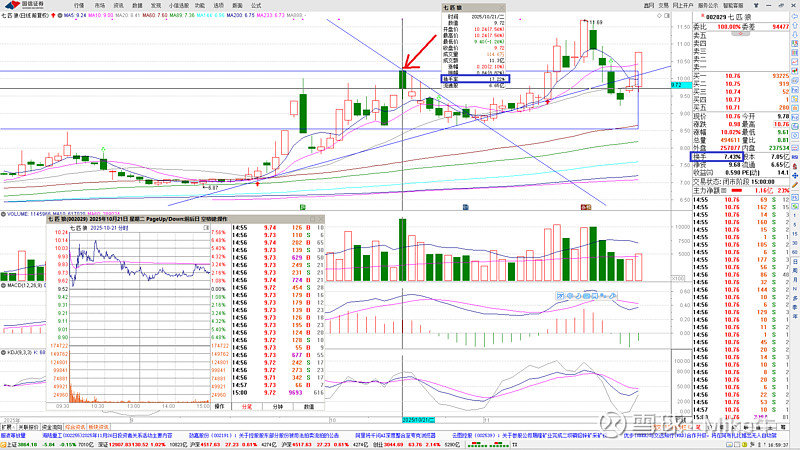Open the 云图控股 news headline in ticker
This screenshot has height=450, width=800.
pyautogui.click(x=529, y=436)
